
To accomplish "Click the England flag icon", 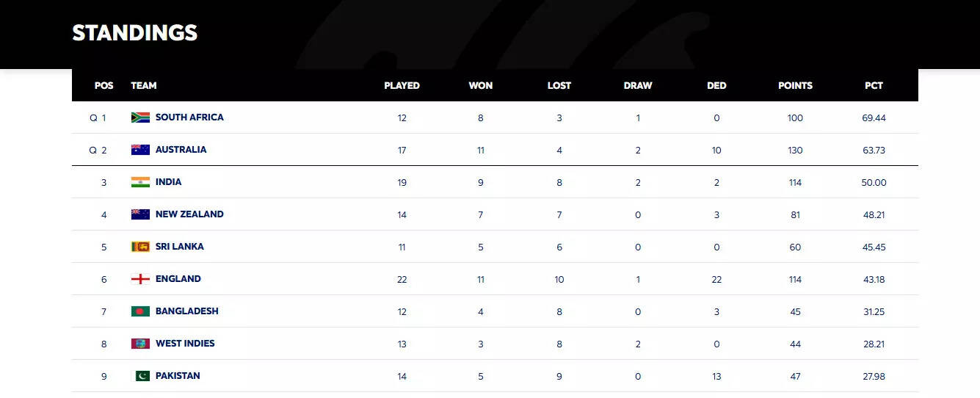I will pyautogui.click(x=140, y=279).
